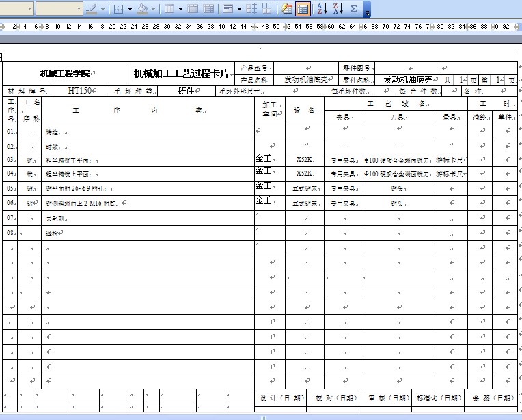Click process number cell 01
This screenshot has height=420, width=522.
tap(10, 131)
